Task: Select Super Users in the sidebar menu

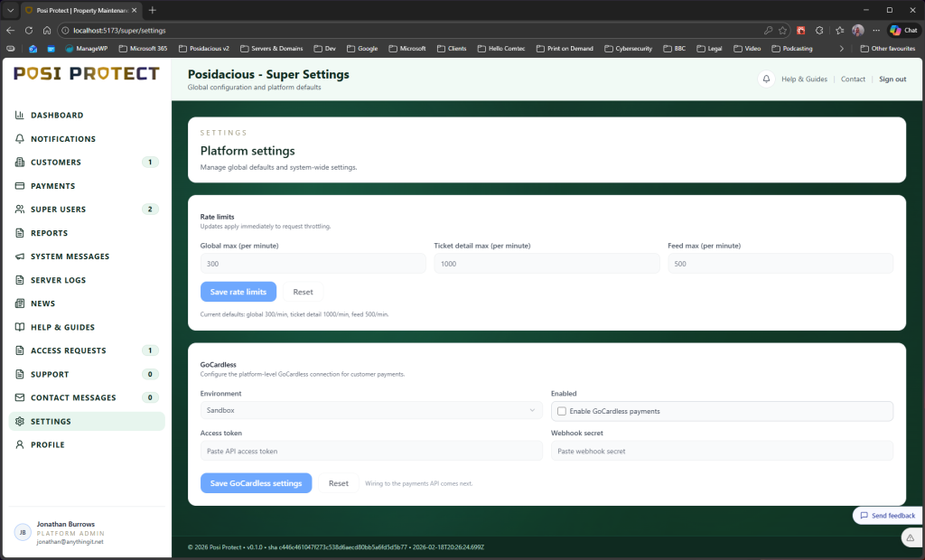Action: (x=58, y=210)
